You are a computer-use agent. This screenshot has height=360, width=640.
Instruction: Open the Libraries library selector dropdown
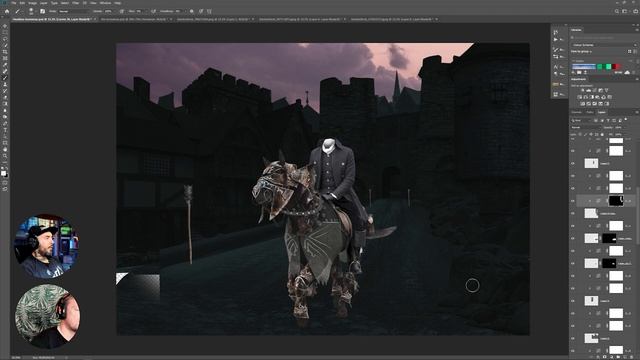click(x=604, y=45)
